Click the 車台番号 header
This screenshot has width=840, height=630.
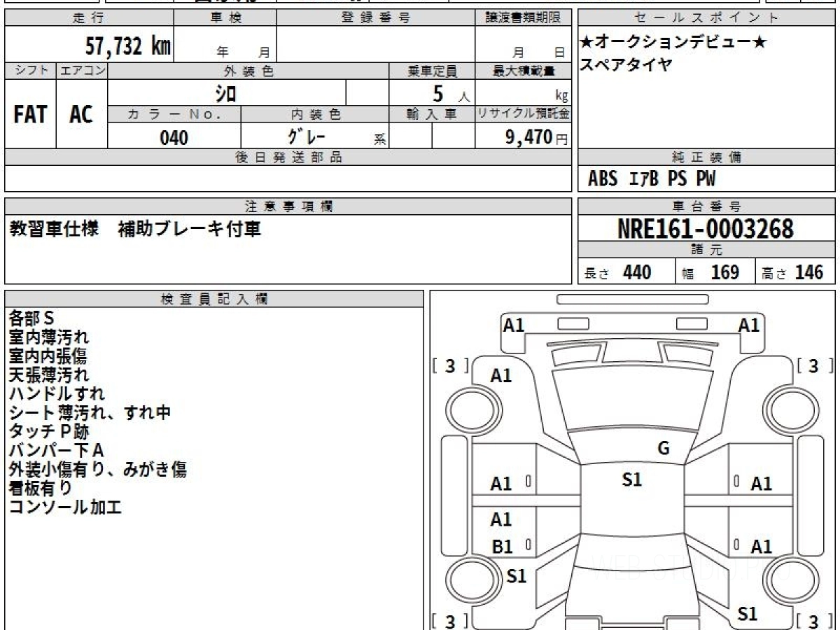pyautogui.click(x=707, y=206)
